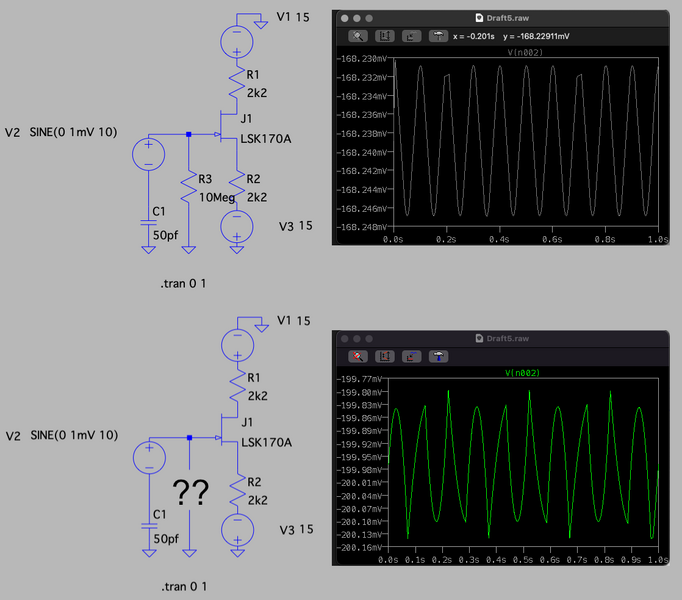Click the 0.5s time-axis label in the green-trace plot

pyautogui.click(x=523, y=560)
